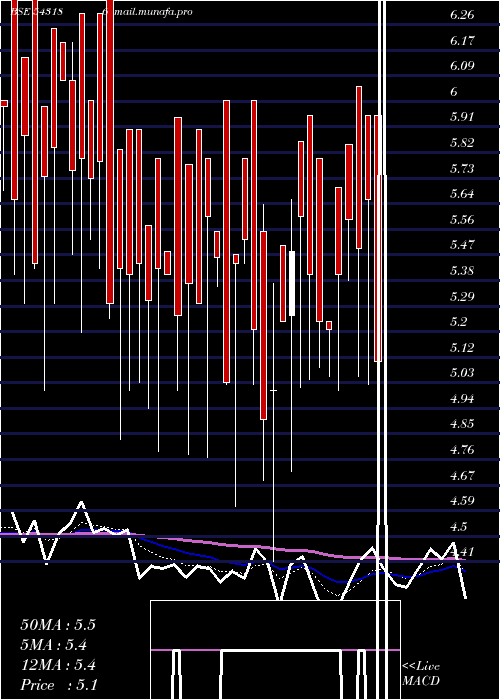Click the 5.91 price axis label
The width and height of the screenshot is (500, 700).
462,117
